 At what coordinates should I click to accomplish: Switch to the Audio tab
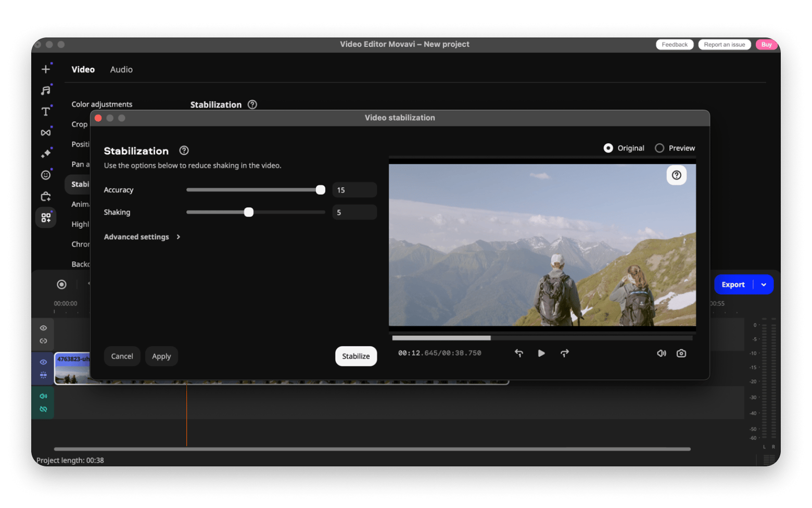(x=121, y=69)
